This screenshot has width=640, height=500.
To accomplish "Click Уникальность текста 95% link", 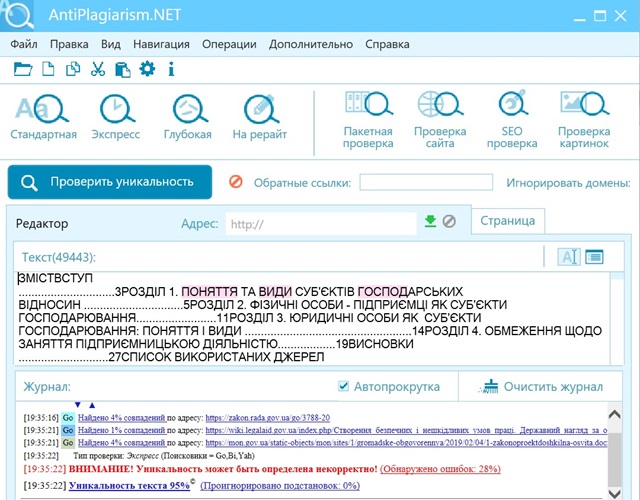I will tap(129, 485).
